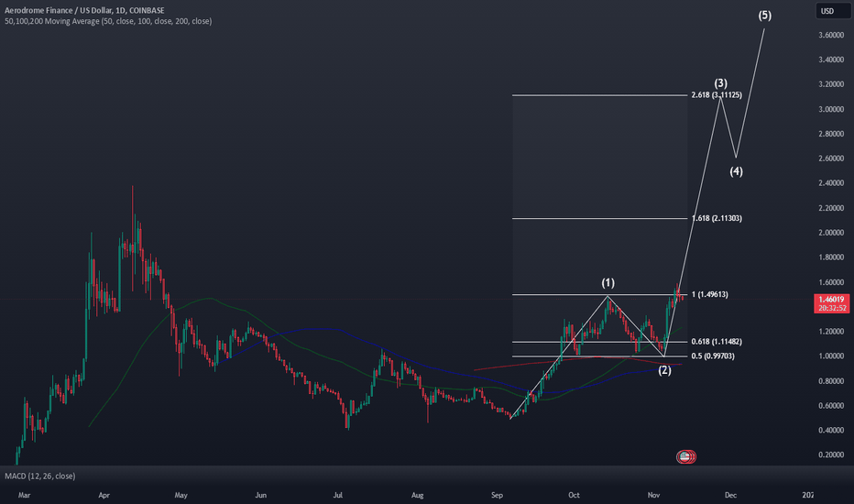Select the 0.5 (0.99703) Fibonacci label
This screenshot has height=504, width=854.
(x=713, y=356)
